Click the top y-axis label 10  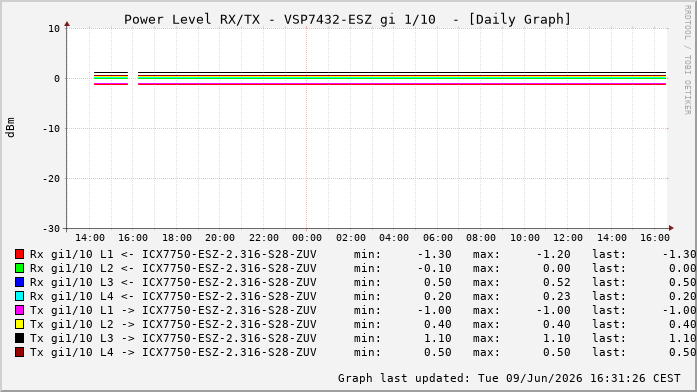(x=54, y=29)
